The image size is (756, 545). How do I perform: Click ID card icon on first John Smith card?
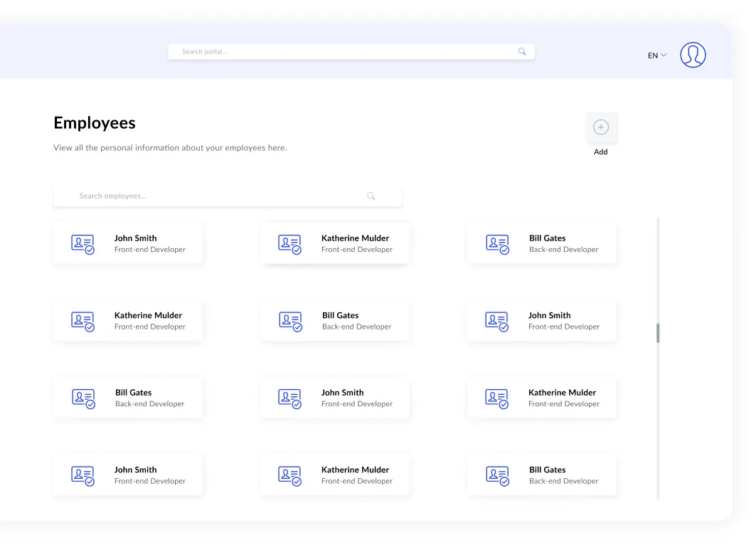(x=83, y=244)
